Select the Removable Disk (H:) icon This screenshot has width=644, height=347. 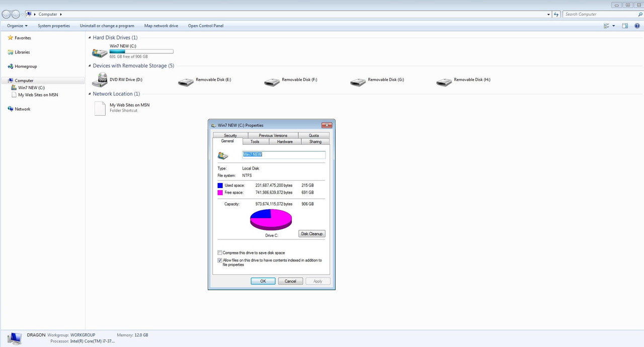[x=444, y=81]
